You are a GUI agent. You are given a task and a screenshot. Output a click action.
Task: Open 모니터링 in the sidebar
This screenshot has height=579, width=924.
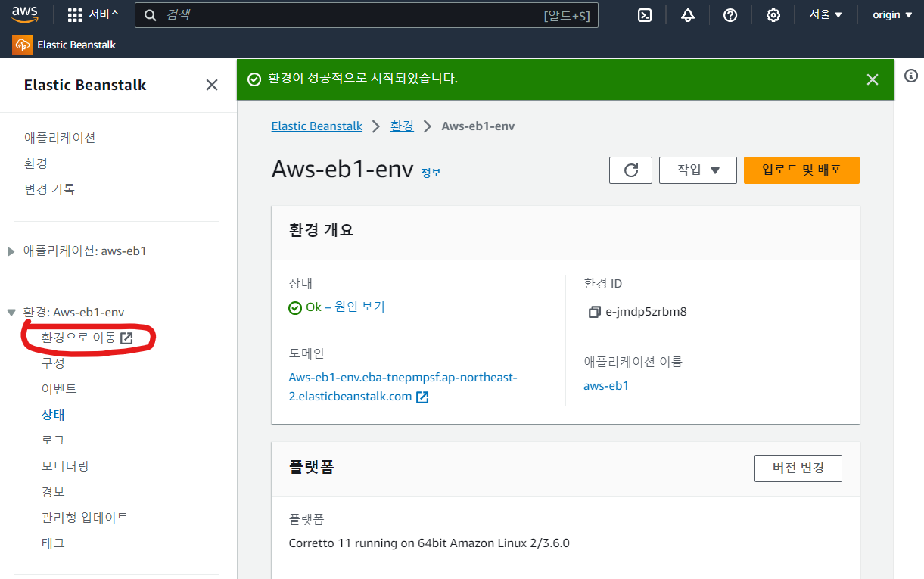pos(65,466)
